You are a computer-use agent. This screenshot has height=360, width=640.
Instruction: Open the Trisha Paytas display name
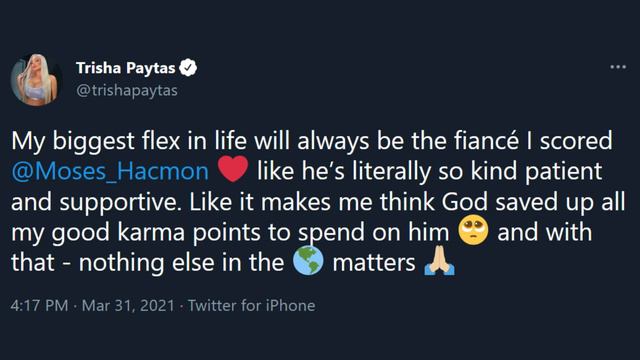125,68
